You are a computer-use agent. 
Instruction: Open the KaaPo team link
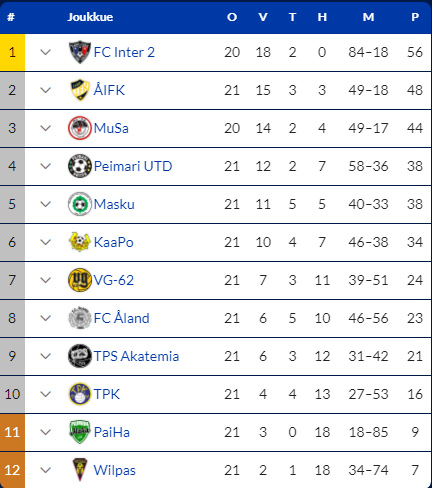114,242
